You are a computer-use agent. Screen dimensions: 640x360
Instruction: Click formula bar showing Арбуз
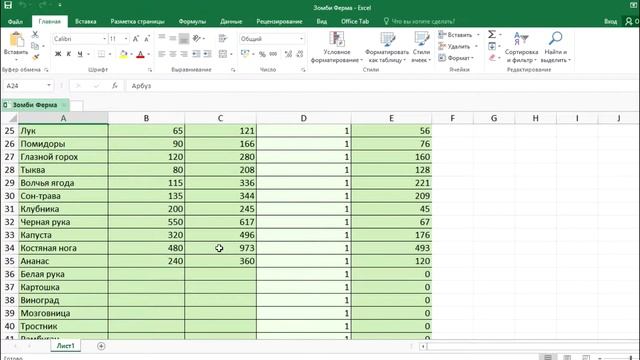[382, 86]
